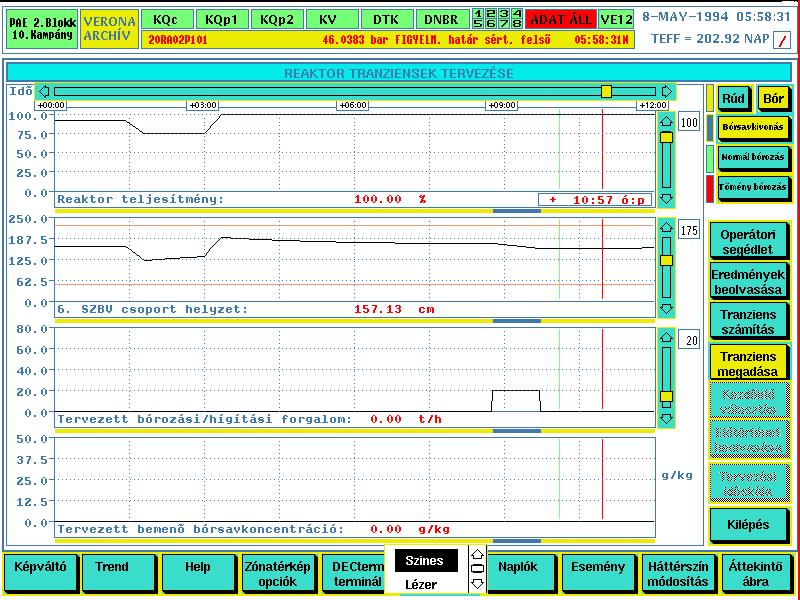The width and height of the screenshot is (800, 600).
Task: Click the red ADAT ÁLL indicator
Action: [x=561, y=19]
